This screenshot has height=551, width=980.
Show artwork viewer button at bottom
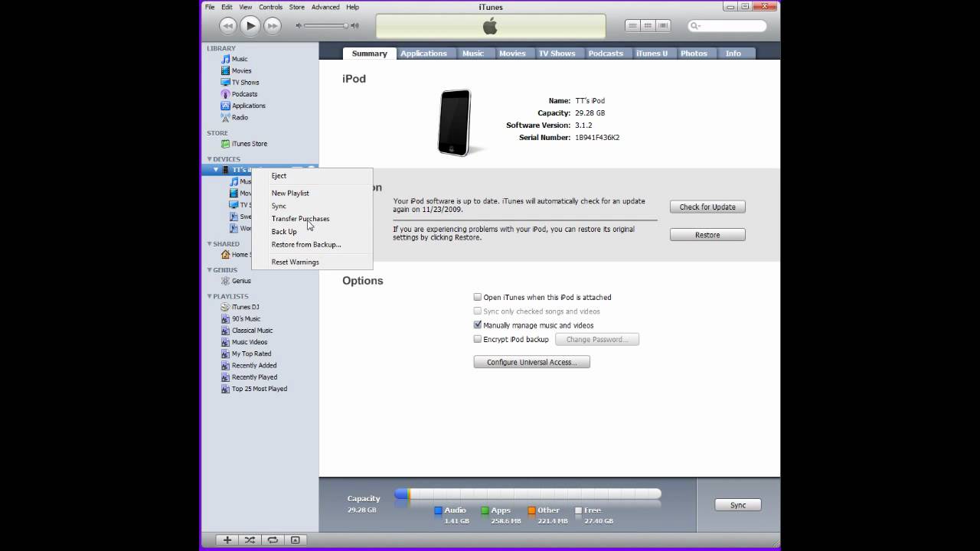tap(295, 540)
